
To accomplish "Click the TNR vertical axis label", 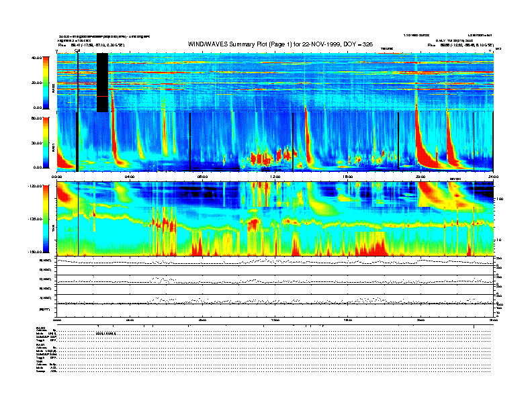I will click(x=53, y=230).
